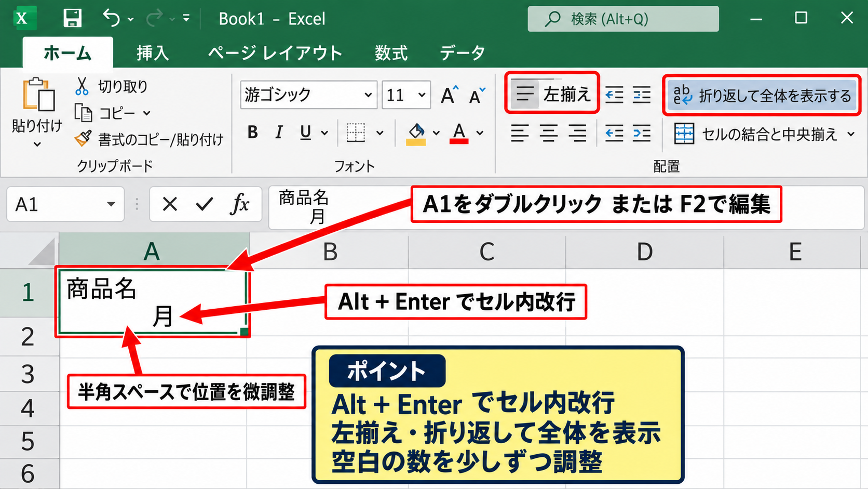
Task: Click the Select All corner triangle
Action: click(43, 252)
